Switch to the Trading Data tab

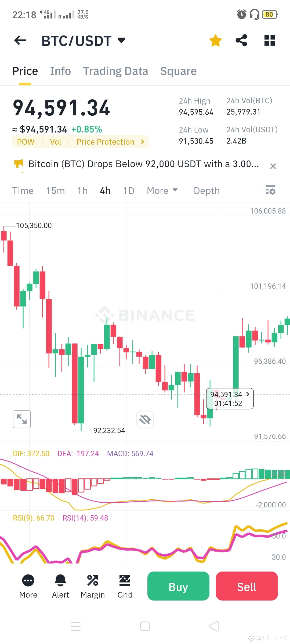116,71
